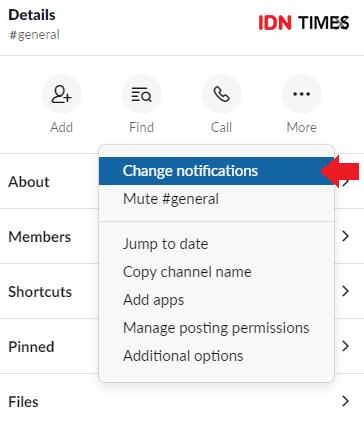
Task: Expand the Members section chevron
Action: click(345, 236)
